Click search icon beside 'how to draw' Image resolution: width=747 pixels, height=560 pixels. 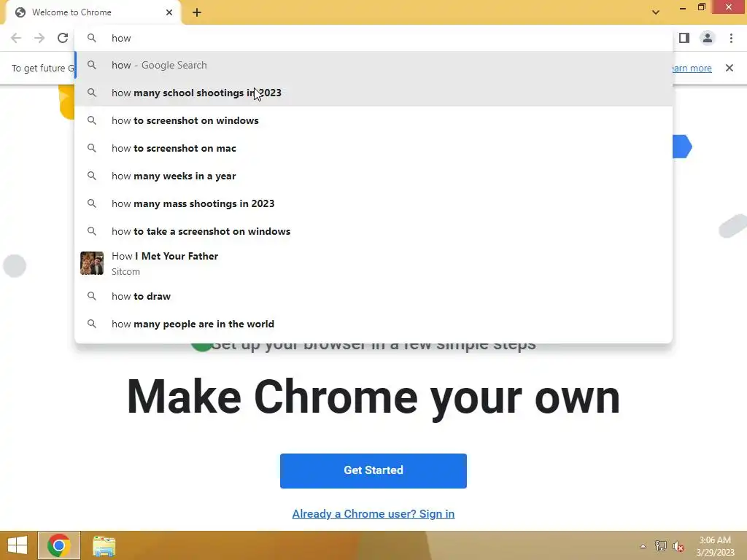(92, 296)
